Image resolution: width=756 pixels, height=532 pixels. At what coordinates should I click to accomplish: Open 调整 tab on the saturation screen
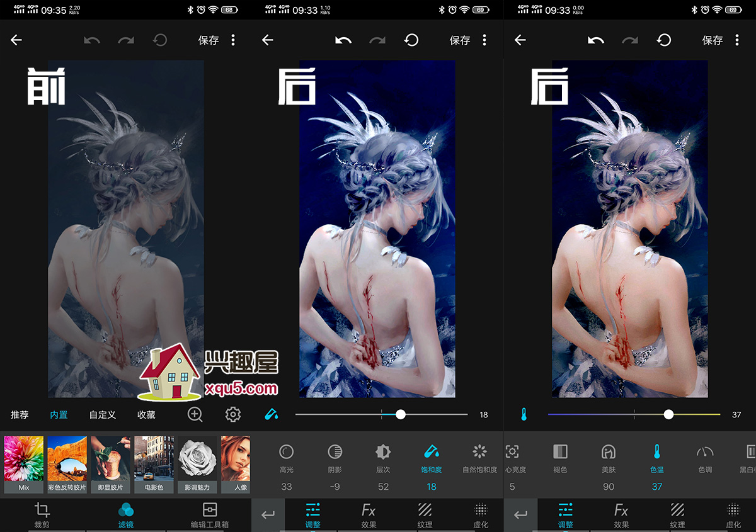[x=313, y=515]
